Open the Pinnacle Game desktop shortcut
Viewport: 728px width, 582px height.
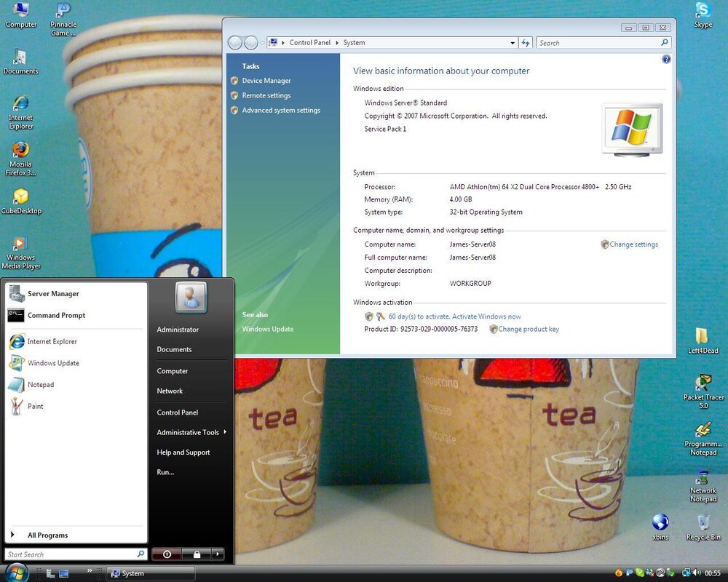(63, 20)
